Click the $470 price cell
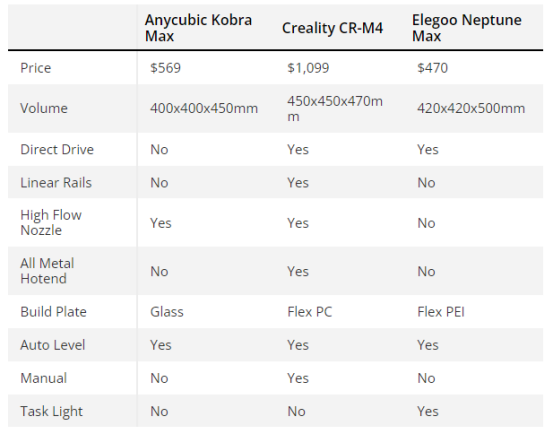 (432, 67)
